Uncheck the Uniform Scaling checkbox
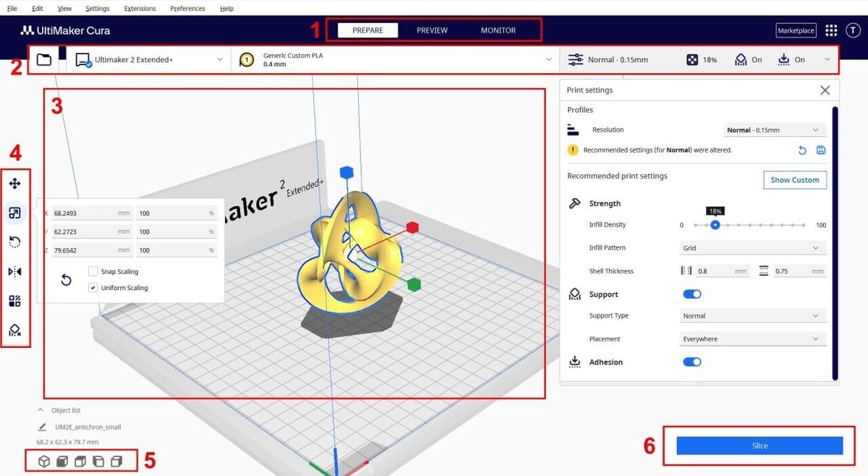Image resolution: width=868 pixels, height=476 pixels. 93,288
